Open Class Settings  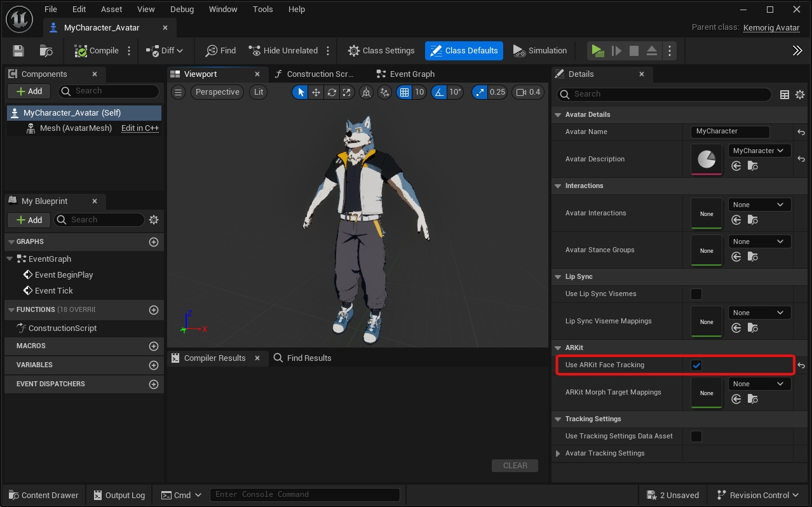coord(381,51)
